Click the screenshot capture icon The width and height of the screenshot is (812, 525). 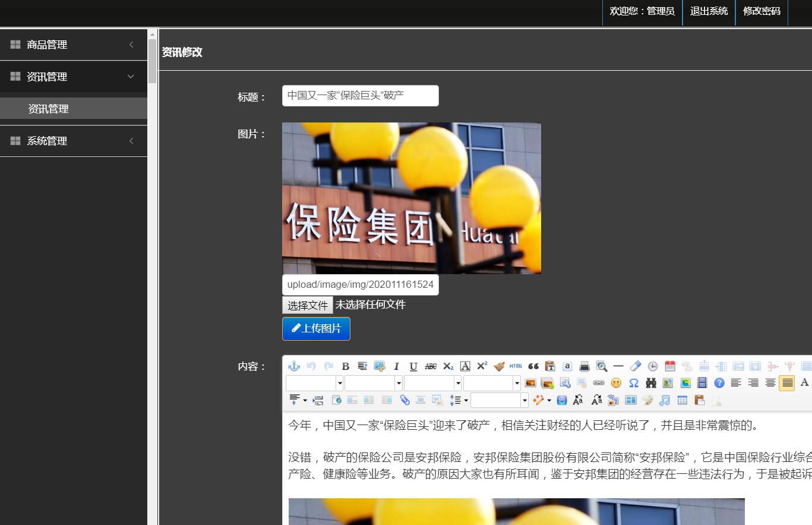pyautogui.click(x=380, y=366)
